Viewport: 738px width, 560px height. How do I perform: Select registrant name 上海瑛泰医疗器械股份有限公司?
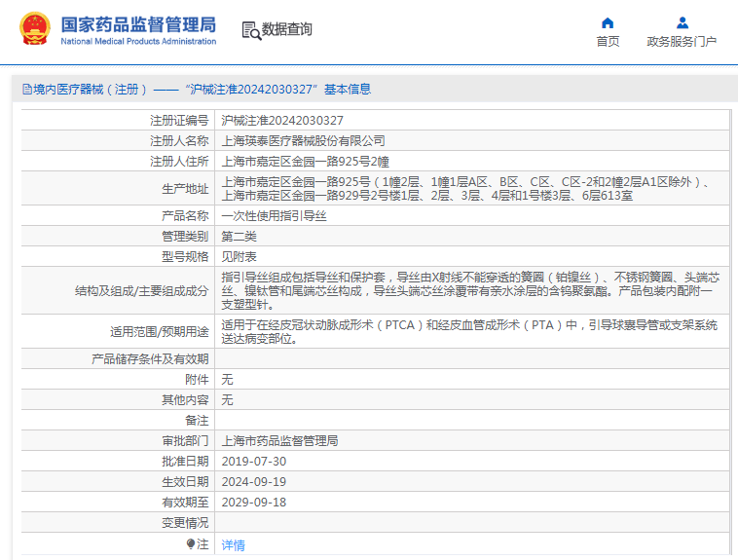(x=303, y=141)
